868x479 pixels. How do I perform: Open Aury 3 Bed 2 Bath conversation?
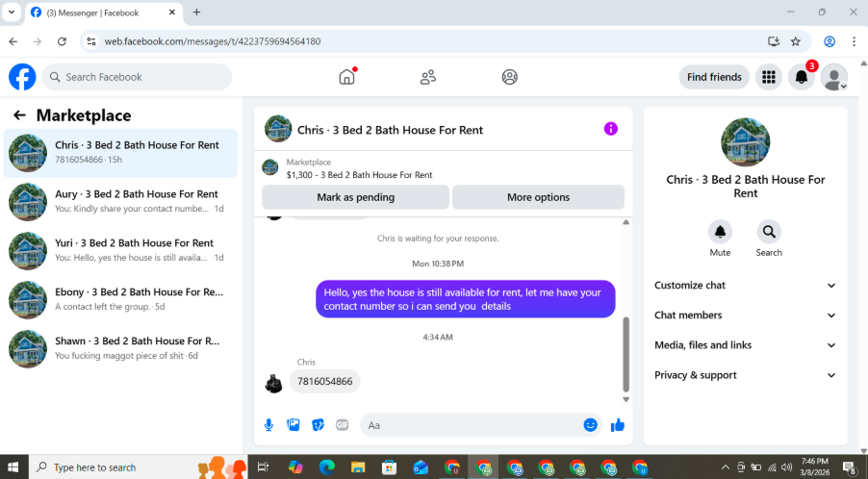pyautogui.click(x=120, y=202)
